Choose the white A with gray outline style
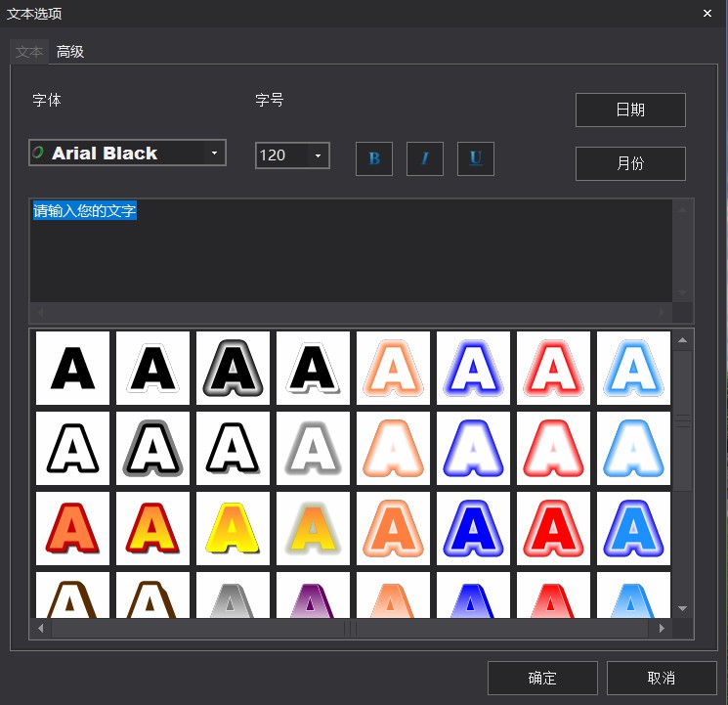 [x=152, y=448]
